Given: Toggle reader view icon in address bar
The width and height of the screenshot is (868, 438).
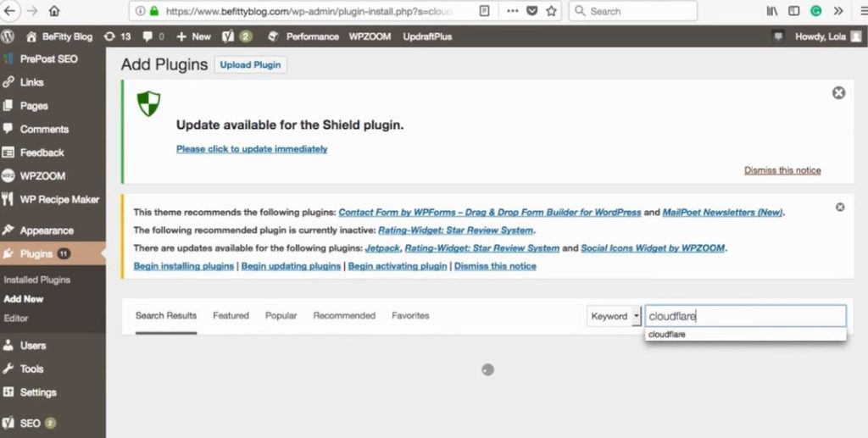Looking at the screenshot, I should [x=484, y=11].
